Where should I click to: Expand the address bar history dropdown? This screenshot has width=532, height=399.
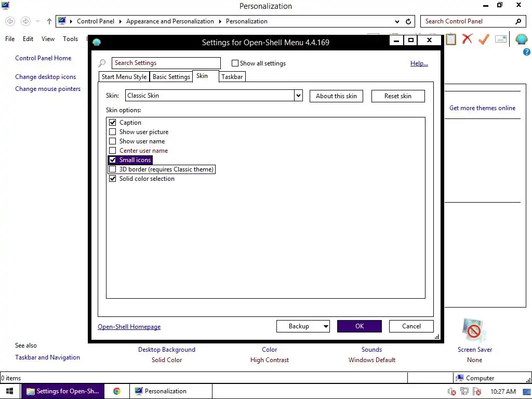[x=397, y=21]
